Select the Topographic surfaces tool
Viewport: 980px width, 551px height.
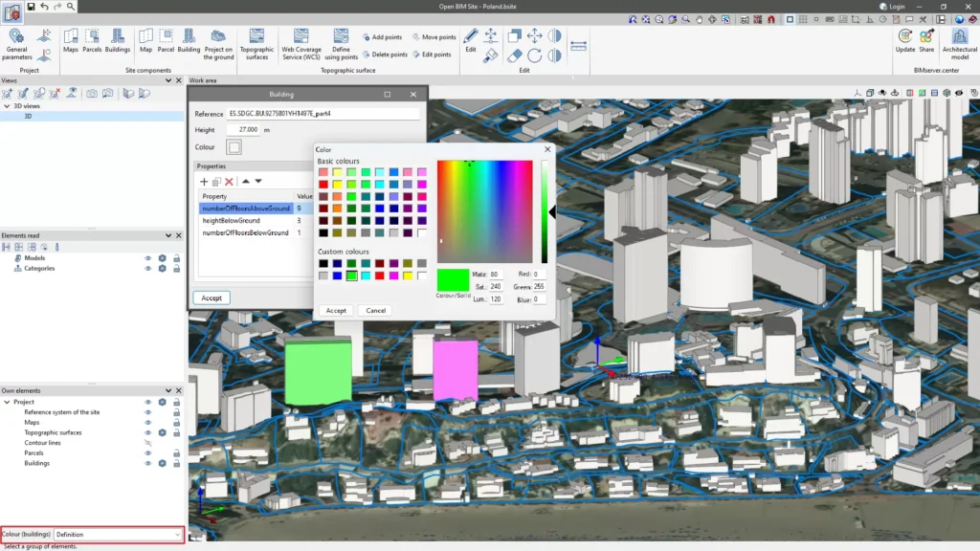(x=256, y=44)
